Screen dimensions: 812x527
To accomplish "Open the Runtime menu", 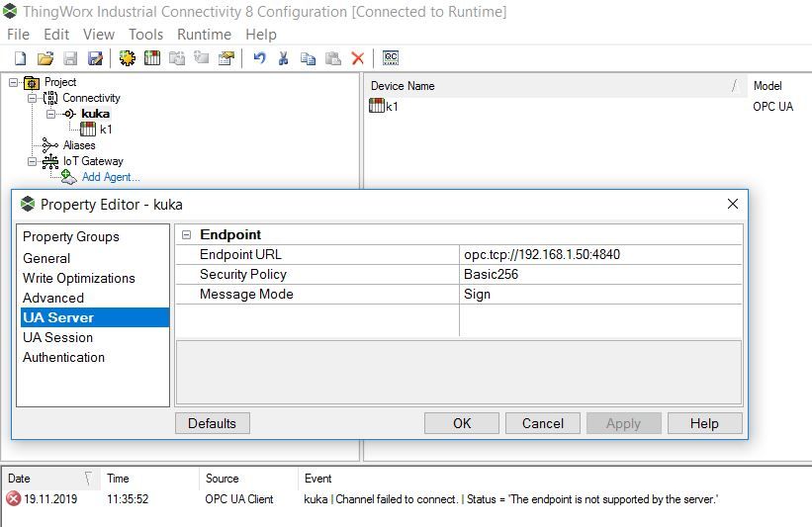I will pyautogui.click(x=204, y=35).
